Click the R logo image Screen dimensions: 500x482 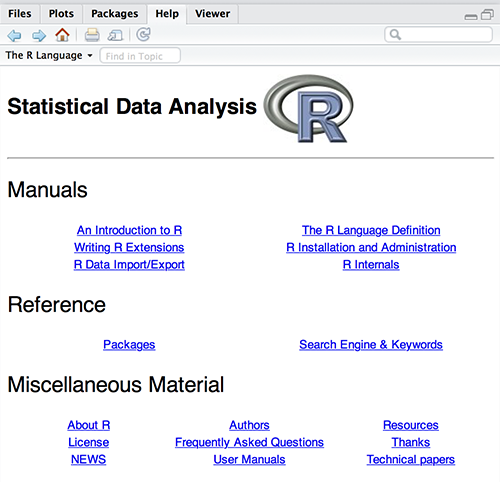(x=309, y=109)
